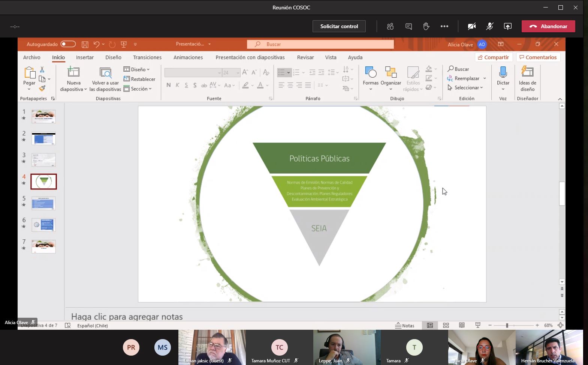Click the share screen icon

pos(507,26)
